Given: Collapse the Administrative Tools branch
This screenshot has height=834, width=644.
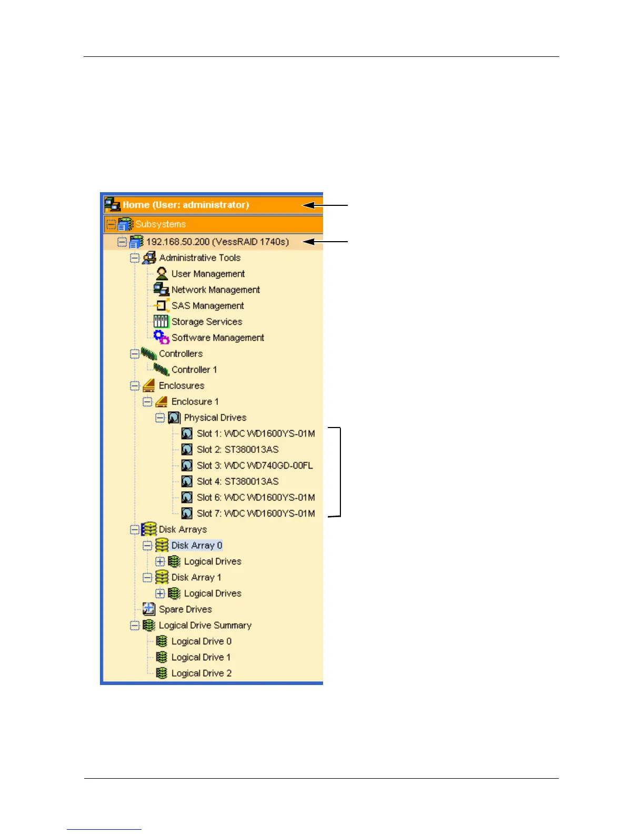Looking at the screenshot, I should (x=135, y=258).
